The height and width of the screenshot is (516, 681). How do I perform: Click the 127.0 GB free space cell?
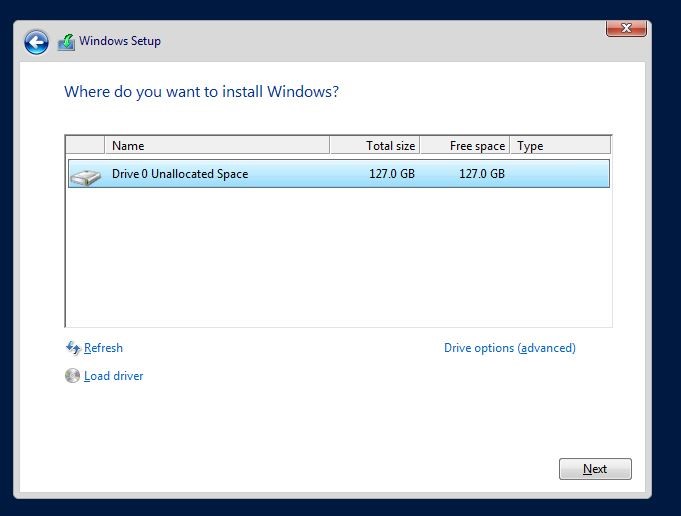coord(482,174)
